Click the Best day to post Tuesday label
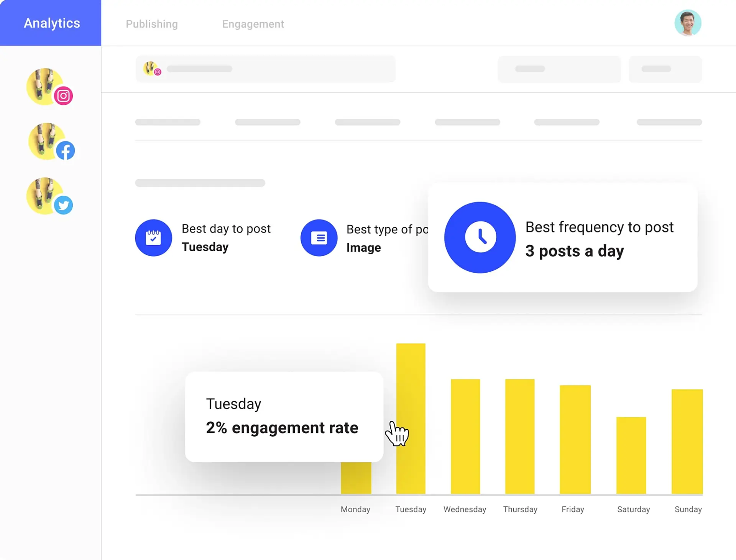This screenshot has height=560, width=736. tap(226, 237)
